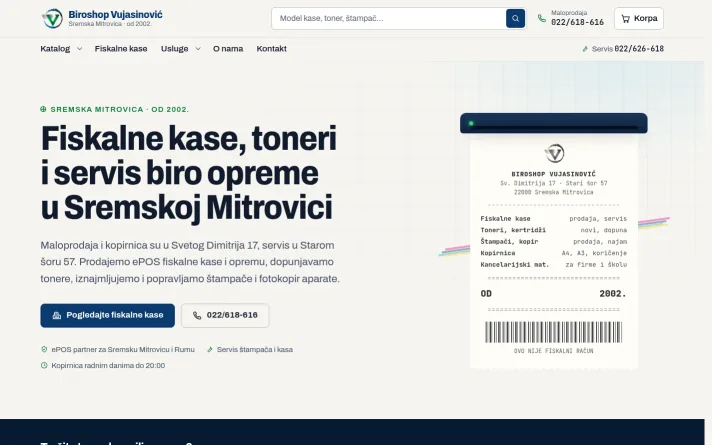Click the main headline Fiskalne kase, toneri
The image size is (712, 445).
188,173
